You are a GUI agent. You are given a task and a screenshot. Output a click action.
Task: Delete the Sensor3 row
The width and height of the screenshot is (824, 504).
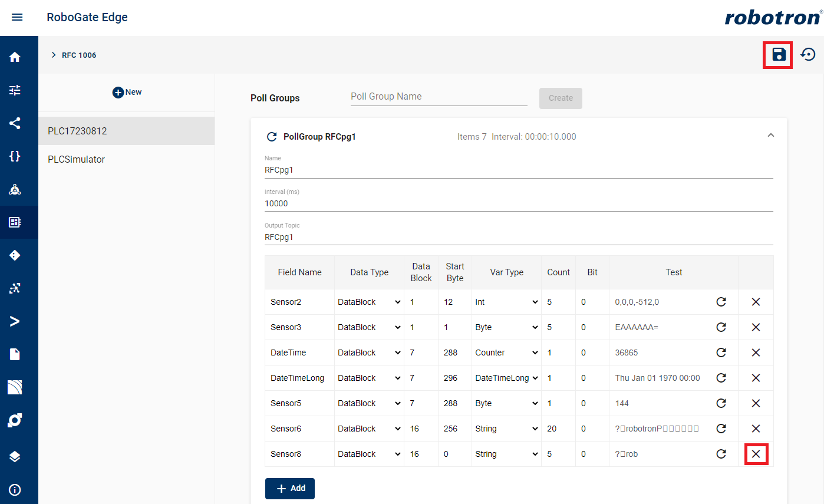tap(756, 327)
